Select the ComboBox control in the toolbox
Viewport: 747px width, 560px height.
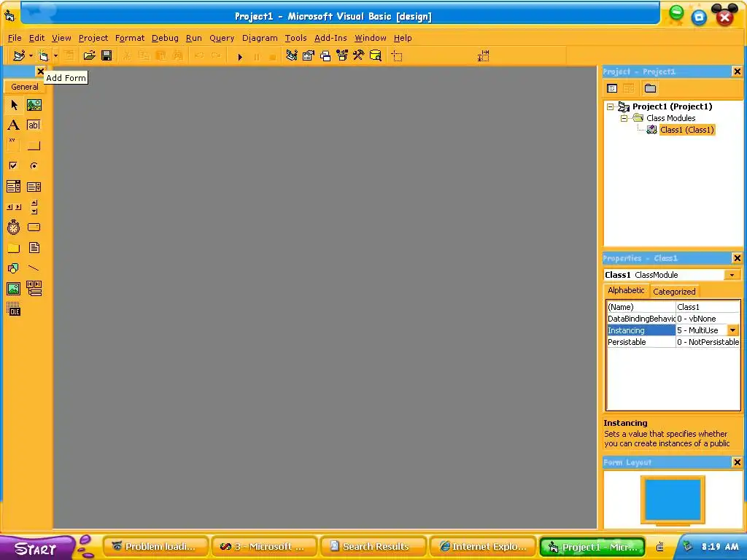pos(14,186)
